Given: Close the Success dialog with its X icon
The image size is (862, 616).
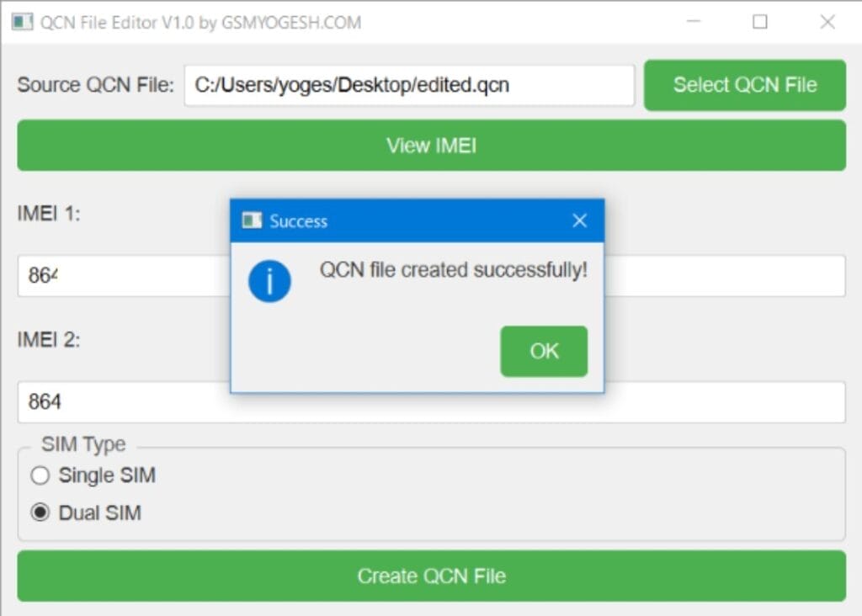Looking at the screenshot, I should pos(579,220).
